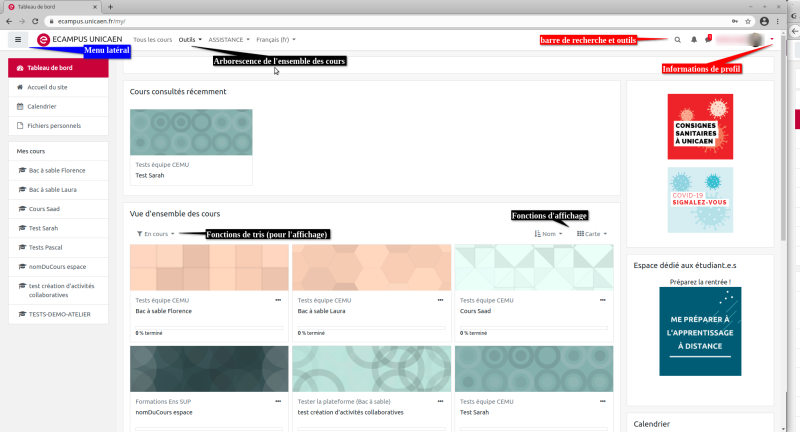Open the notifications bell
The image size is (800, 432).
[693, 40]
